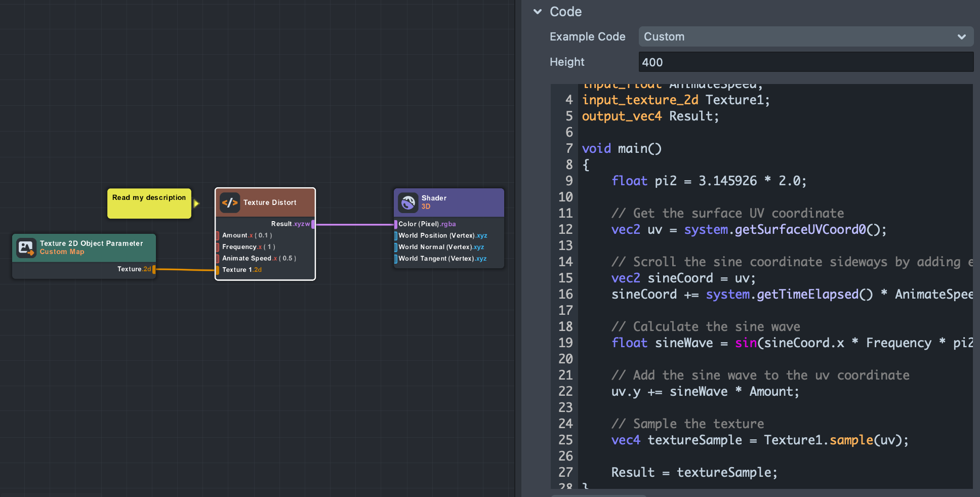Place cursor on the 'float pi2' code line
This screenshot has width=980, height=497.
click(x=709, y=181)
